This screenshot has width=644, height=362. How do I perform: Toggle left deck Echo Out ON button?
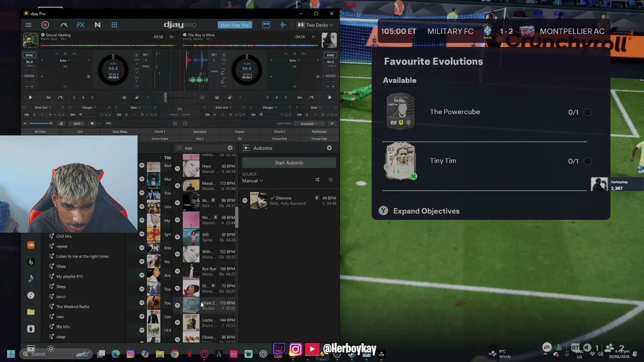[27, 115]
